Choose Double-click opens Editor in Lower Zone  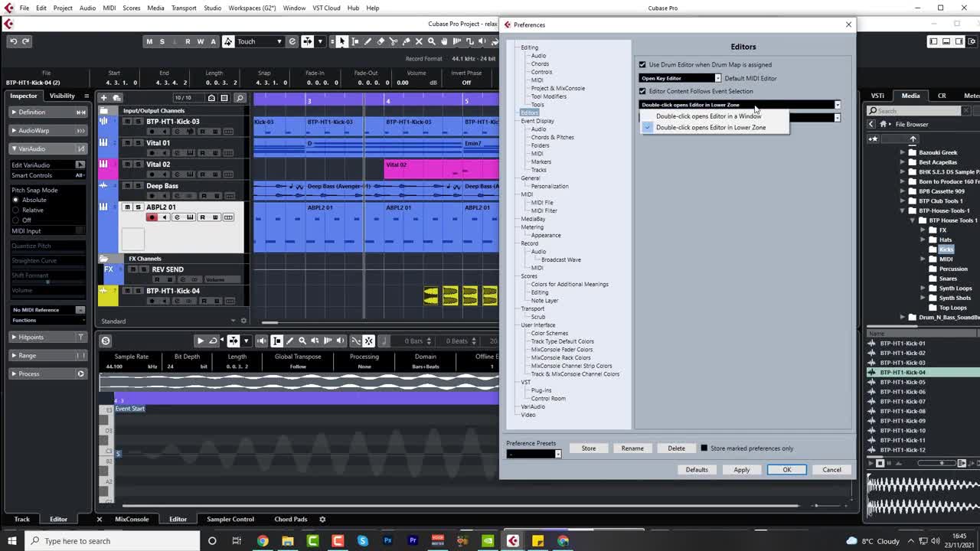pyautogui.click(x=710, y=128)
